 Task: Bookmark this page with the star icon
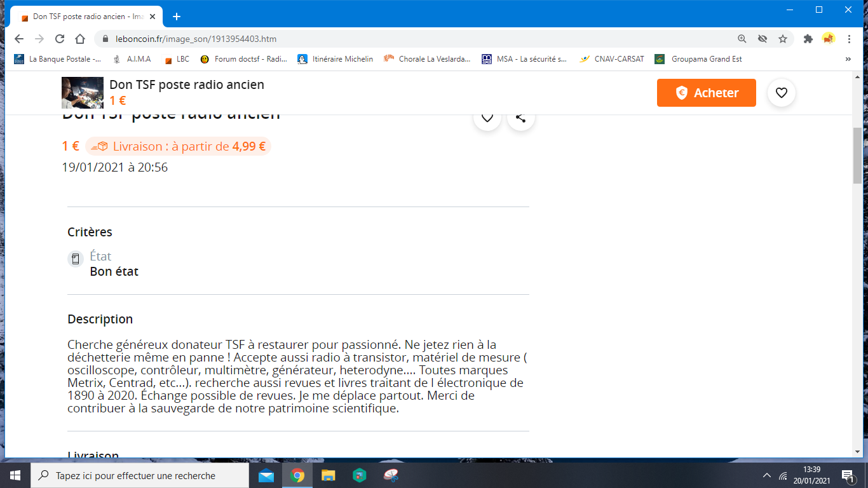(783, 39)
